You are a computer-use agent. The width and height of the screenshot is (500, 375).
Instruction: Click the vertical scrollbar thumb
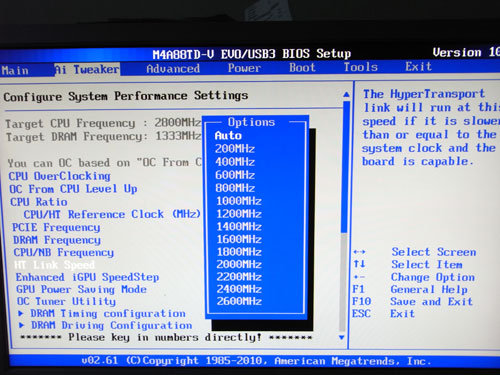pos(345,167)
